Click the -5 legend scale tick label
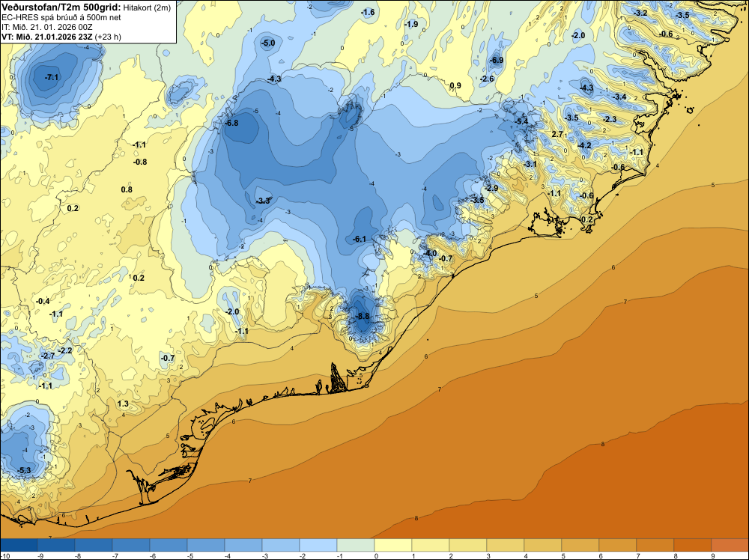The width and height of the screenshot is (749, 560). [190, 556]
